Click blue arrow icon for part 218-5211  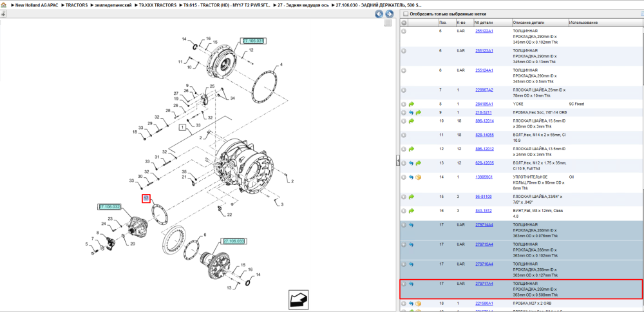click(411, 113)
